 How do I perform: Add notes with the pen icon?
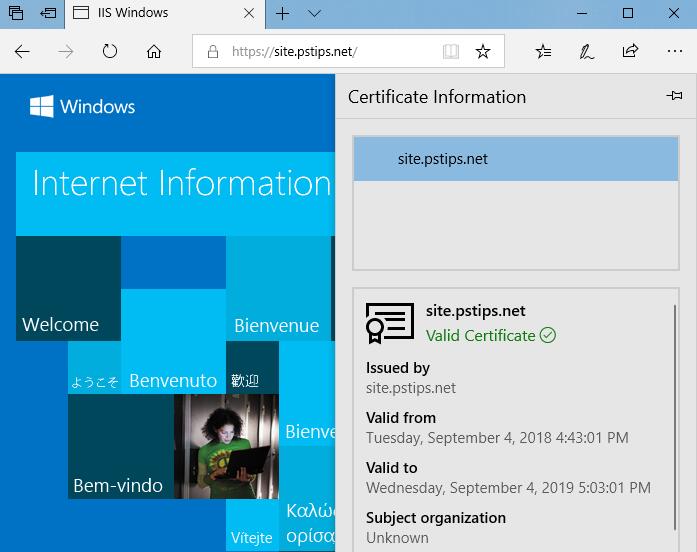click(586, 52)
